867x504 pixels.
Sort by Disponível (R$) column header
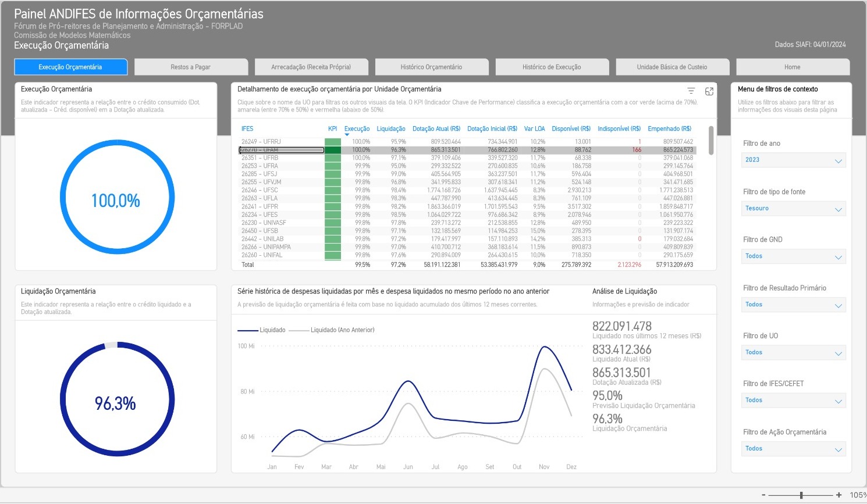(571, 128)
